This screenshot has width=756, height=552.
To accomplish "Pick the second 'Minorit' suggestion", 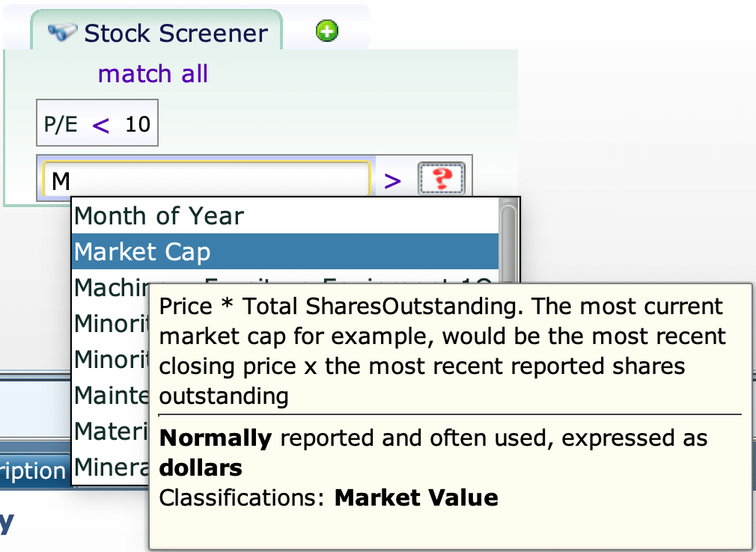I will 111,359.
